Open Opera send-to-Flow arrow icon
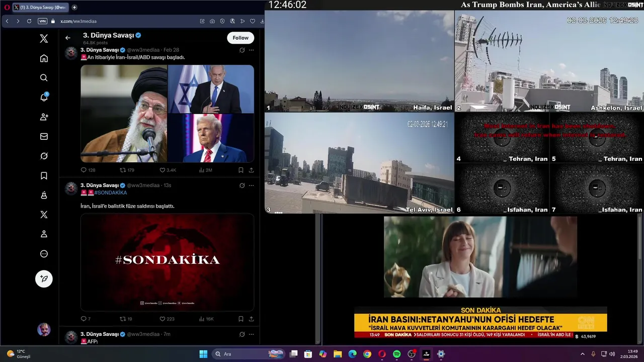This screenshot has height=362, width=644. (243, 21)
